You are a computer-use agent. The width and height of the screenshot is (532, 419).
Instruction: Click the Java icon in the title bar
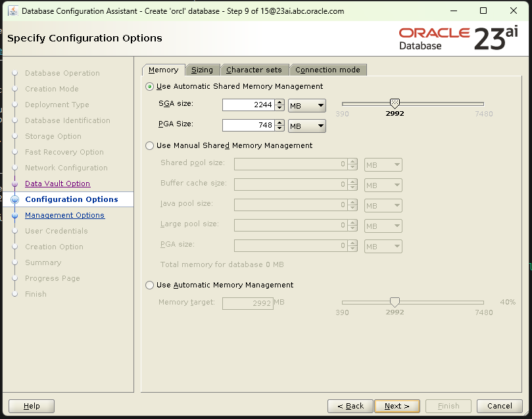coord(12,11)
